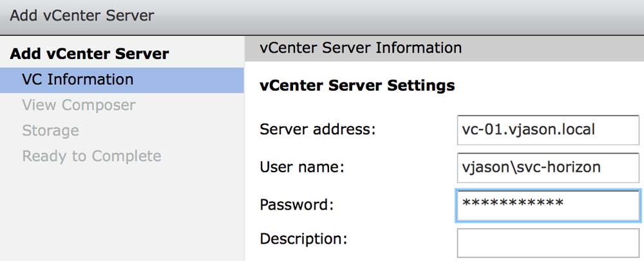644x261 pixels.
Task: Click into the Password field
Action: (x=547, y=205)
